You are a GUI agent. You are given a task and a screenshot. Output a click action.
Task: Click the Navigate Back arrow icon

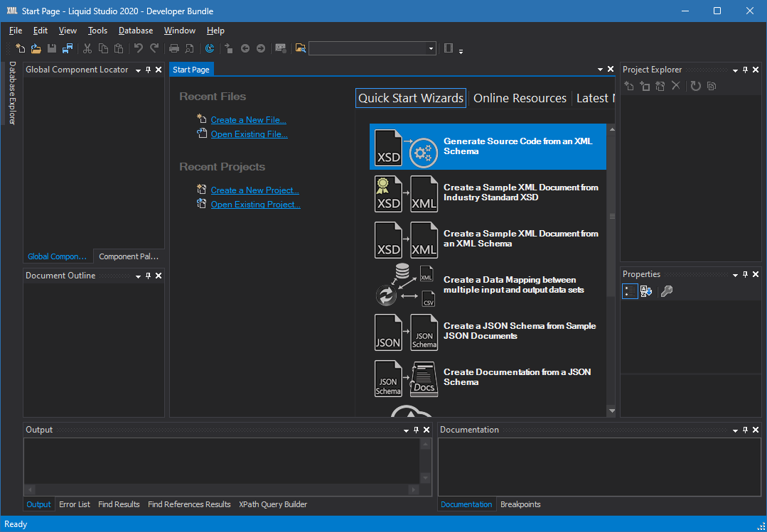[x=245, y=48]
